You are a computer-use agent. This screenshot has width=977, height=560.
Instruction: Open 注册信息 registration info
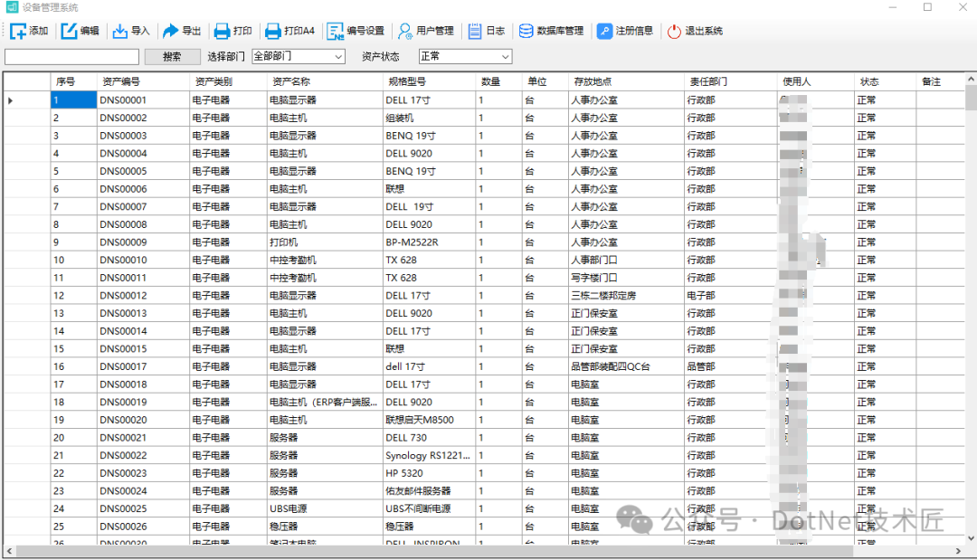pos(604,31)
